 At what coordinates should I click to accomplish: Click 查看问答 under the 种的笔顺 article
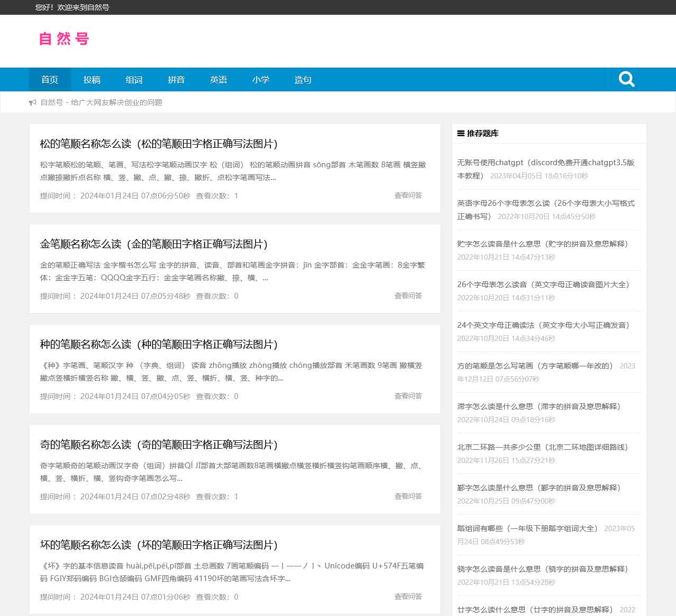pos(407,396)
